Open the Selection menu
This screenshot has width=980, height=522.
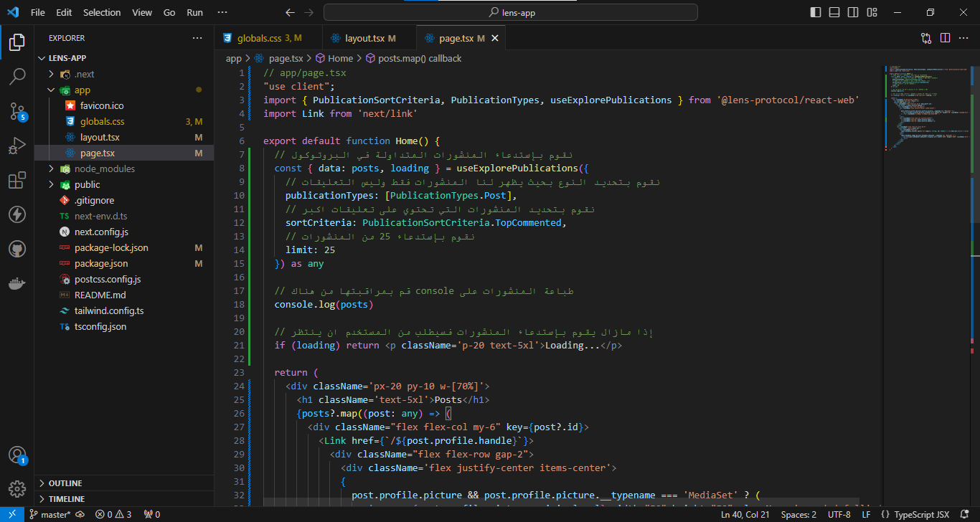point(102,12)
